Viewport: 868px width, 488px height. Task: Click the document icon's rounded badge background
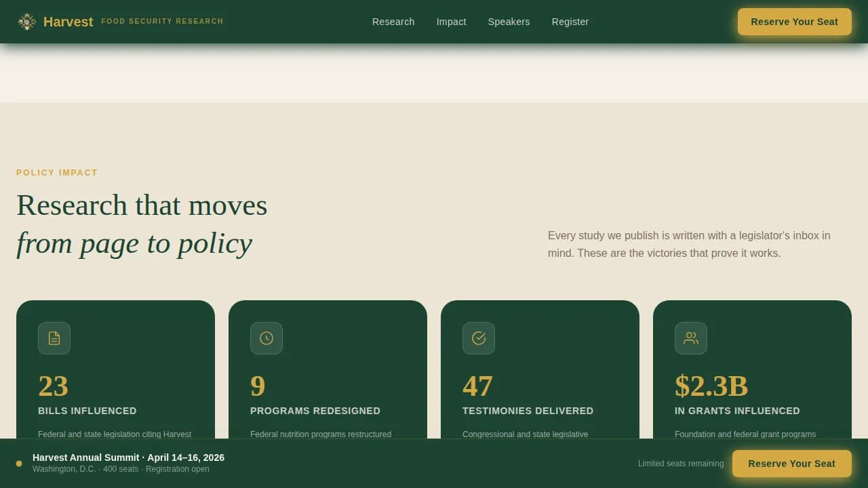(54, 338)
